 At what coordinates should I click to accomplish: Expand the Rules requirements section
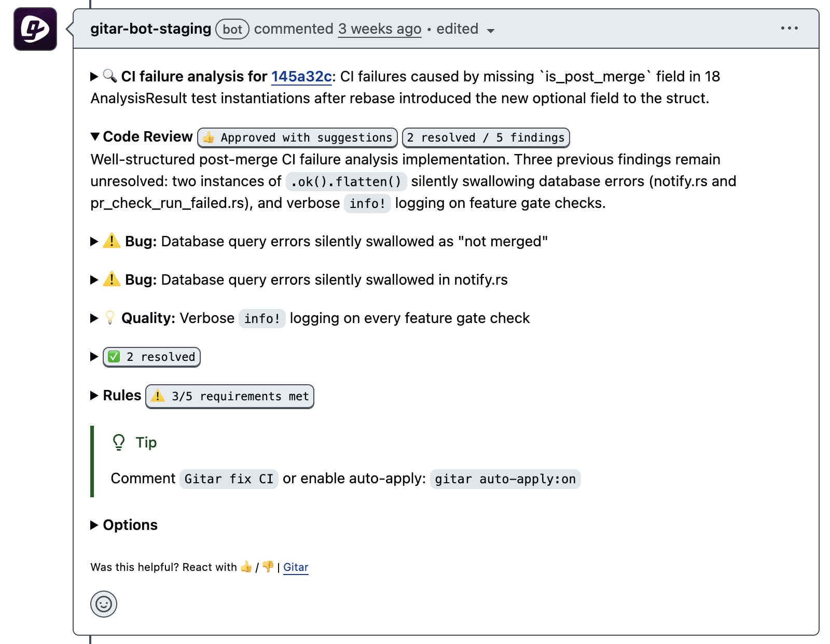tap(94, 396)
